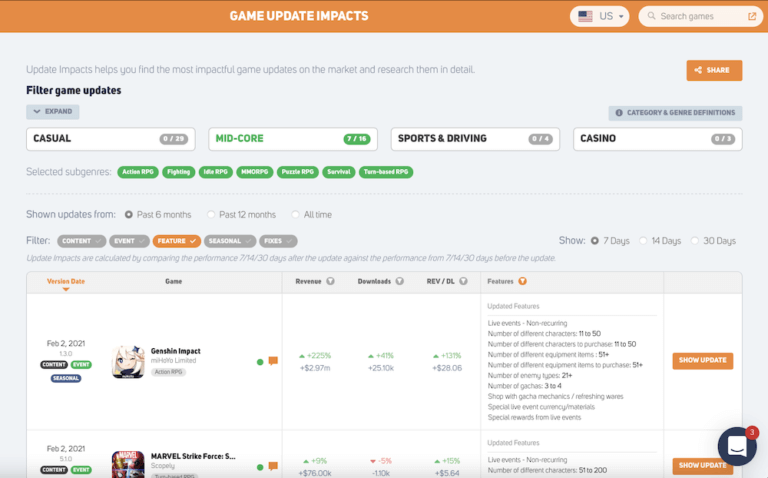Select the 30 Days radio button
768x478 pixels.
(695, 241)
